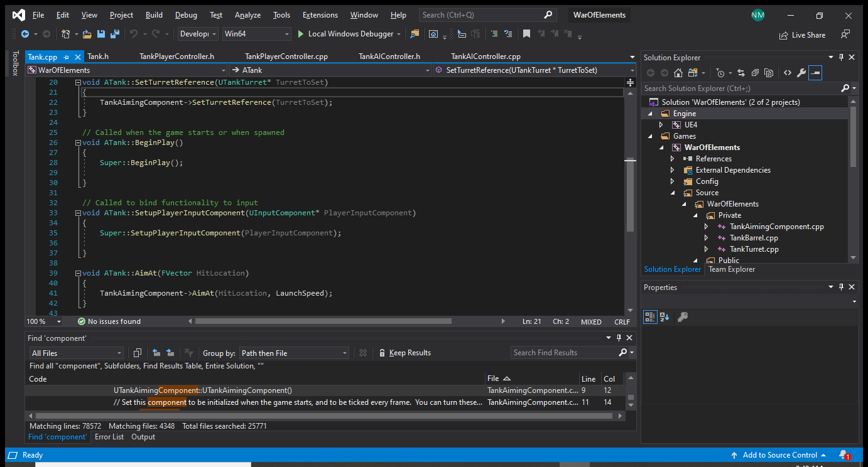Viewport: 868px width, 467px height.
Task: Open Properties wrench icon in Solution Explorer
Action: click(x=801, y=73)
